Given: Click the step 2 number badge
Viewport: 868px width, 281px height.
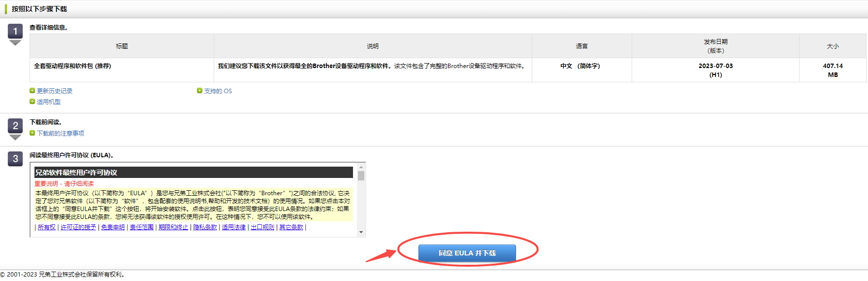Looking at the screenshot, I should tap(15, 126).
